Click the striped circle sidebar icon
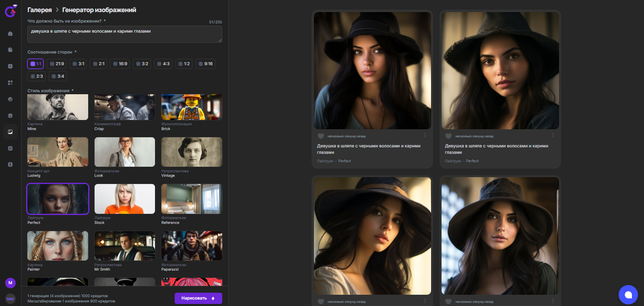644x306 pixels. click(10, 99)
